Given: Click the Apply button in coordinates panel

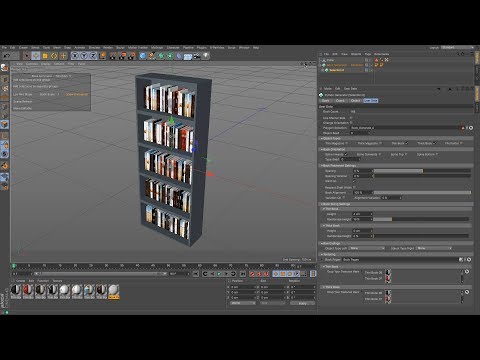Looking at the screenshot, I should pos(302,303).
